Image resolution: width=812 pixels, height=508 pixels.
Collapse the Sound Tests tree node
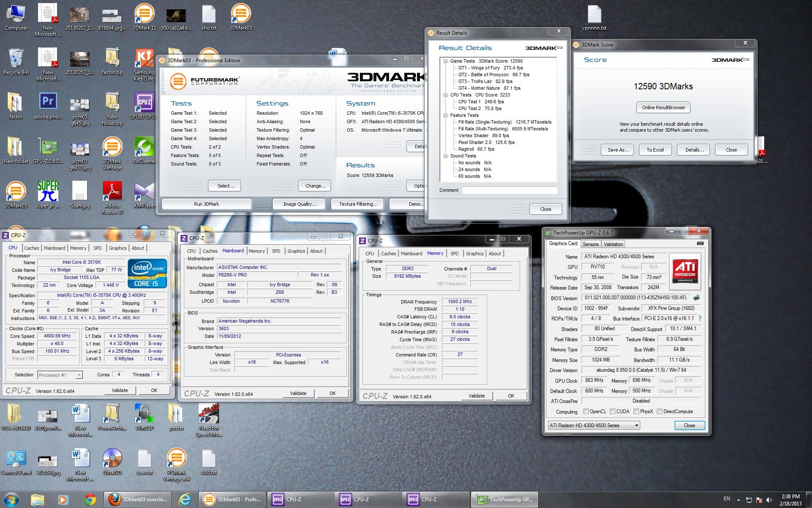pos(445,156)
